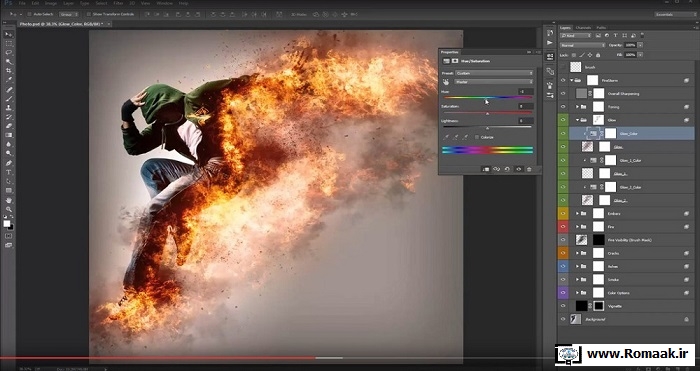Viewport: 700px width, 371px height.
Task: Click the lock all icon in Layers panel
Action: click(598, 55)
